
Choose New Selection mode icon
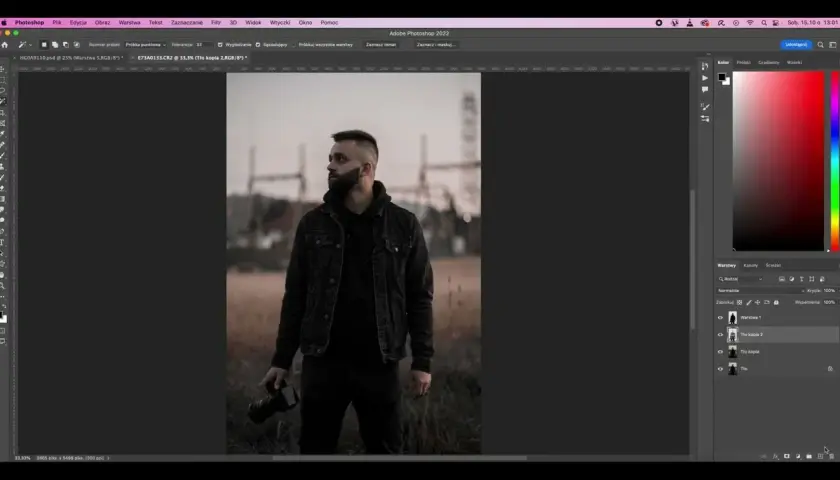(44, 45)
